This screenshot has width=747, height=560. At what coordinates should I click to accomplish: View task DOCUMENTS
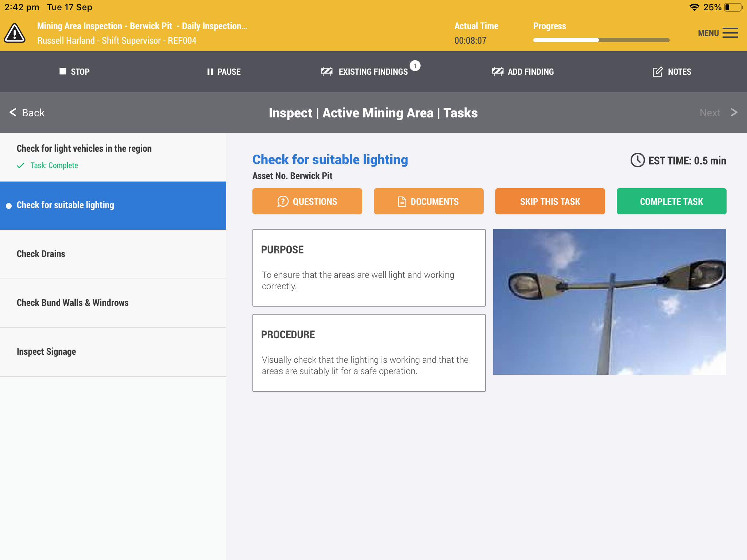coord(429,201)
